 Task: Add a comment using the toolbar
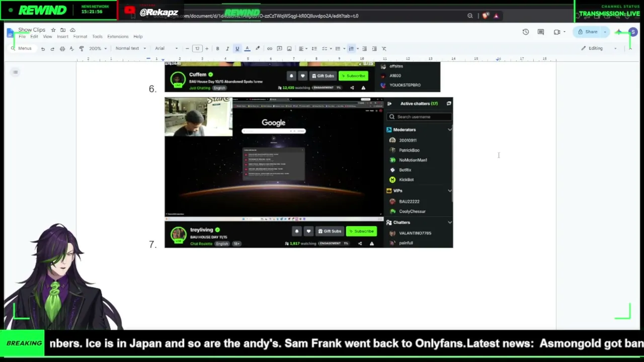coord(279,49)
